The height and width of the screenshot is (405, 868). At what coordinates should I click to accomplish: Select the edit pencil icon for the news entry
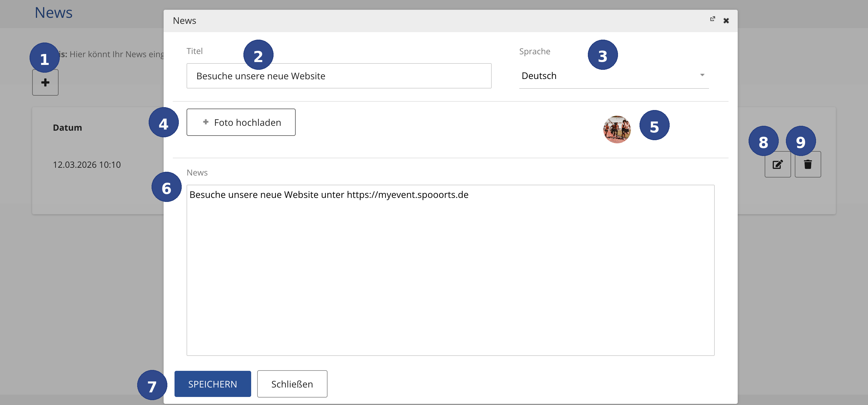777,164
